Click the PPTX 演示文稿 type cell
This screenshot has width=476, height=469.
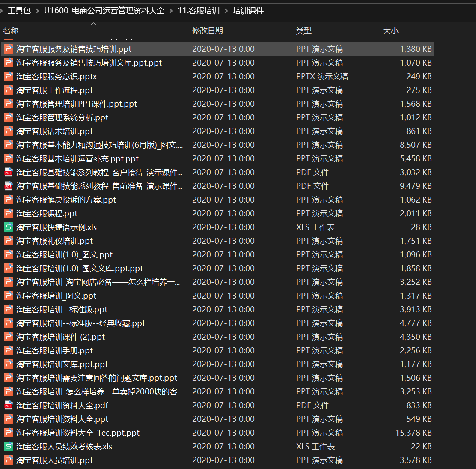click(x=322, y=76)
